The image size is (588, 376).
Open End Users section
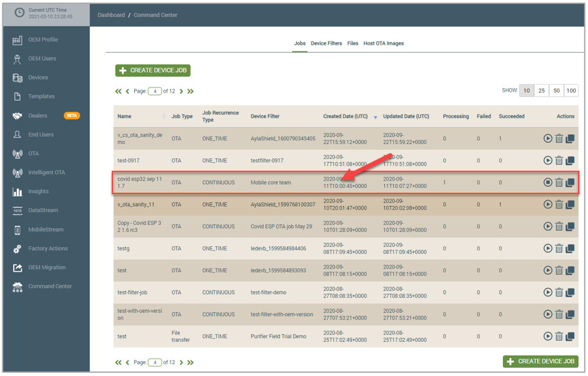pos(41,135)
